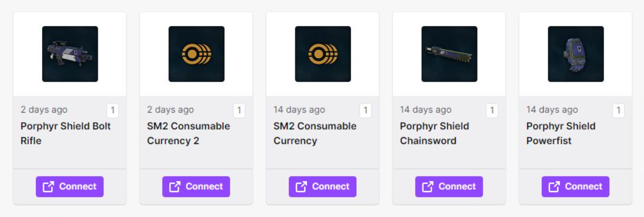Open the SM2 Consumable Currency 2 coin icon
This screenshot has width=644, height=217.
[197, 54]
